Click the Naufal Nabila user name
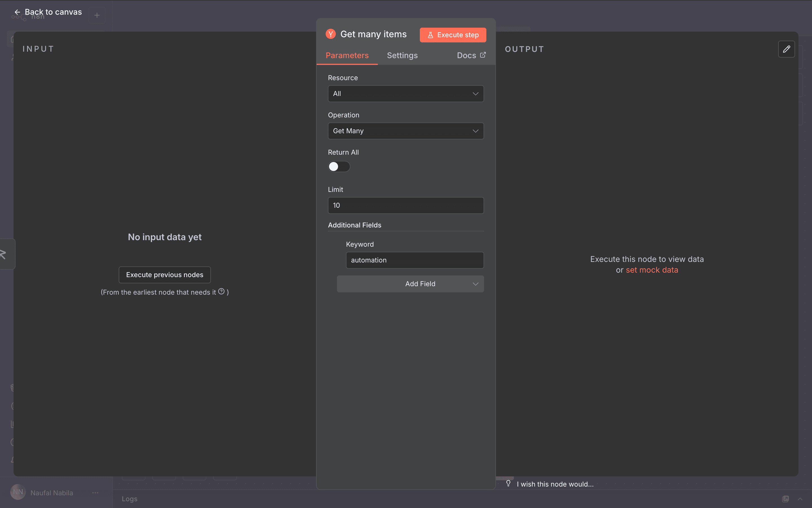The height and width of the screenshot is (508, 812). [52, 492]
